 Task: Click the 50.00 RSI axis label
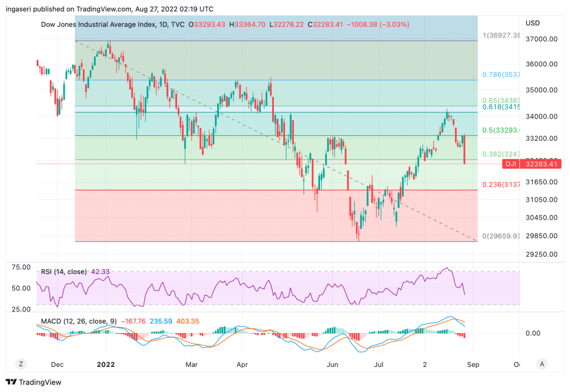(22, 288)
